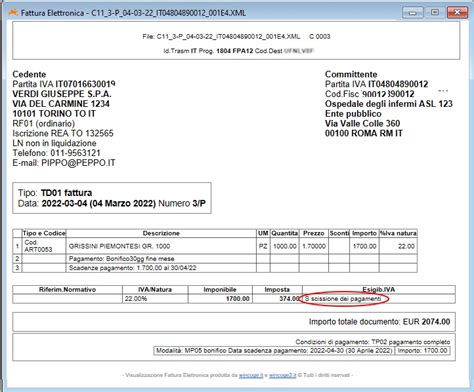Click Id.Trasm IT Prog. 1804 FPA12 line
Image resolution: width=474 pixels, height=392 pixels.
[x=239, y=51]
